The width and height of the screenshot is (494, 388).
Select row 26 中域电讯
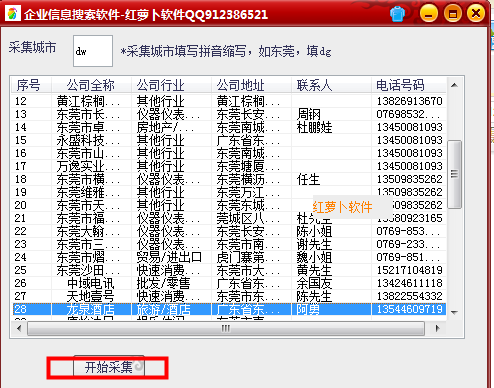pyautogui.click(x=229, y=283)
